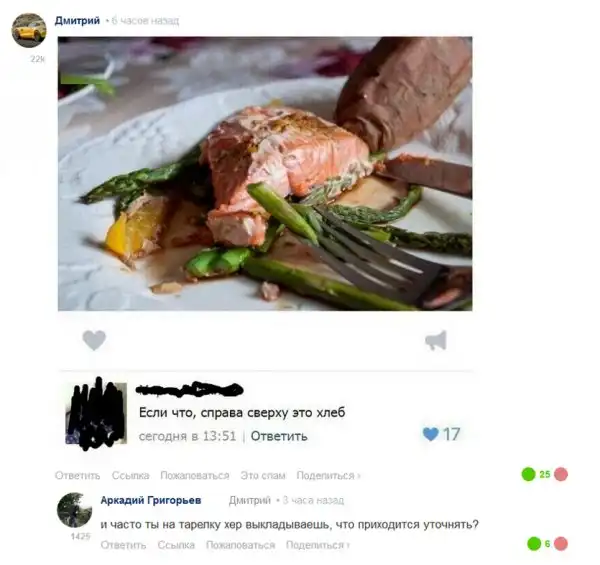Click Ответить under Arkady's comment
The height and width of the screenshot is (565, 600).
[123, 545]
